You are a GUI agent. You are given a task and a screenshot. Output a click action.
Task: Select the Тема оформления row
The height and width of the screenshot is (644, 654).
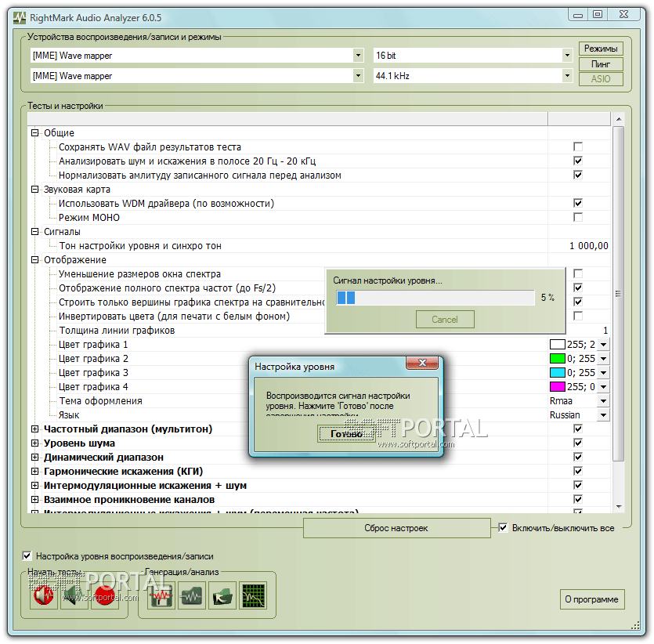(319, 401)
